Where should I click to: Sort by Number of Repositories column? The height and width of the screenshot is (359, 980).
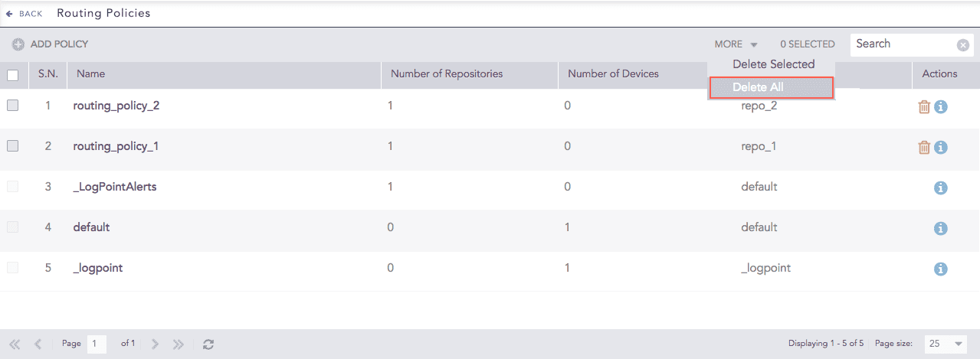pyautogui.click(x=446, y=74)
